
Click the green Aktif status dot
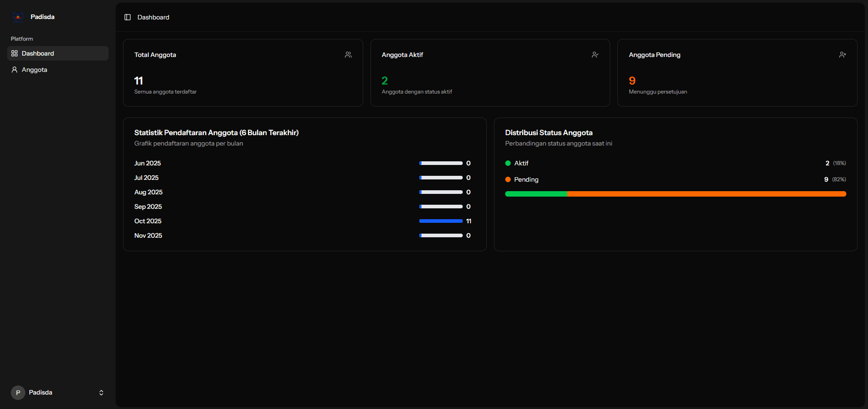[508, 163]
